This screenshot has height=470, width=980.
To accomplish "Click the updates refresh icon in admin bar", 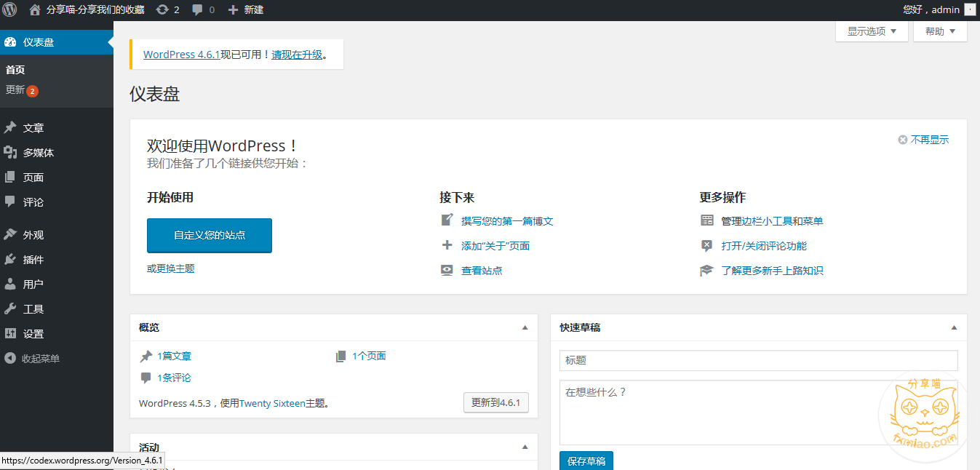I will pyautogui.click(x=162, y=10).
